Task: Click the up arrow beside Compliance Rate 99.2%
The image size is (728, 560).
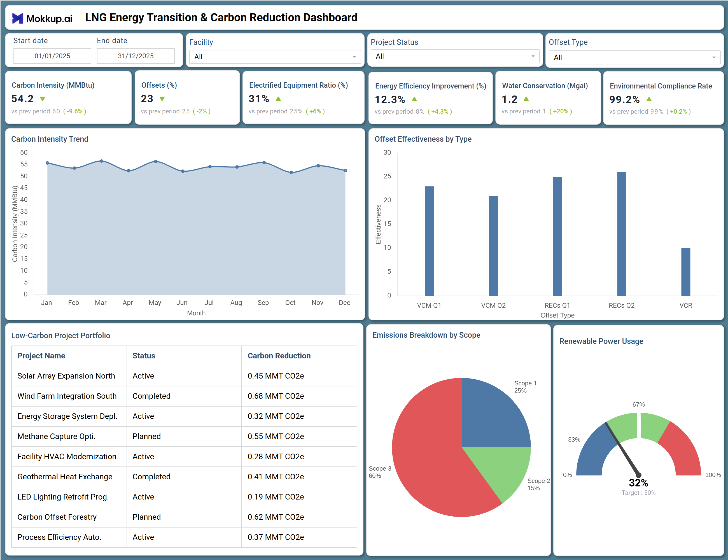Action: [x=649, y=99]
